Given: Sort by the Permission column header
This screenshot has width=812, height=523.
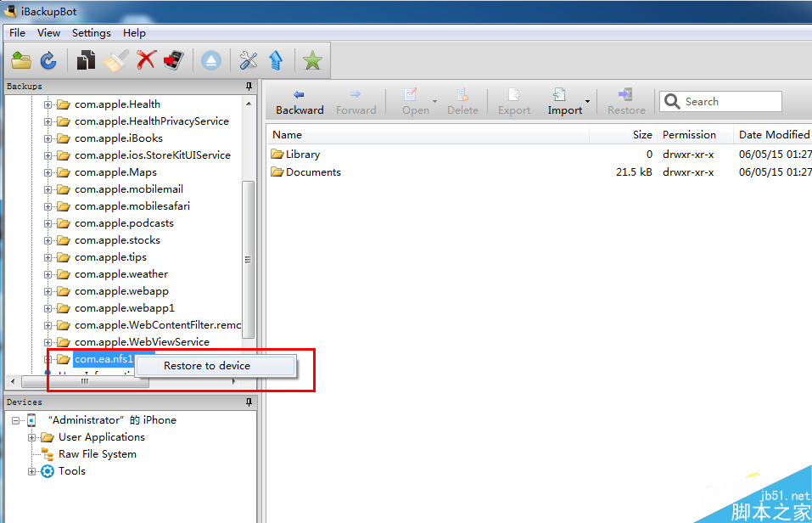Looking at the screenshot, I should (x=696, y=135).
